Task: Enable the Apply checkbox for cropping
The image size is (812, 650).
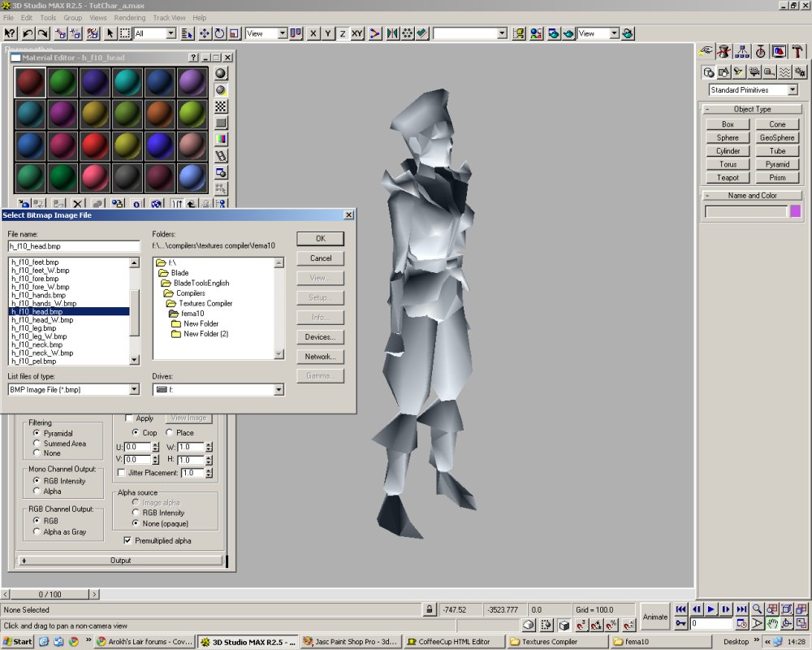Action: click(129, 418)
